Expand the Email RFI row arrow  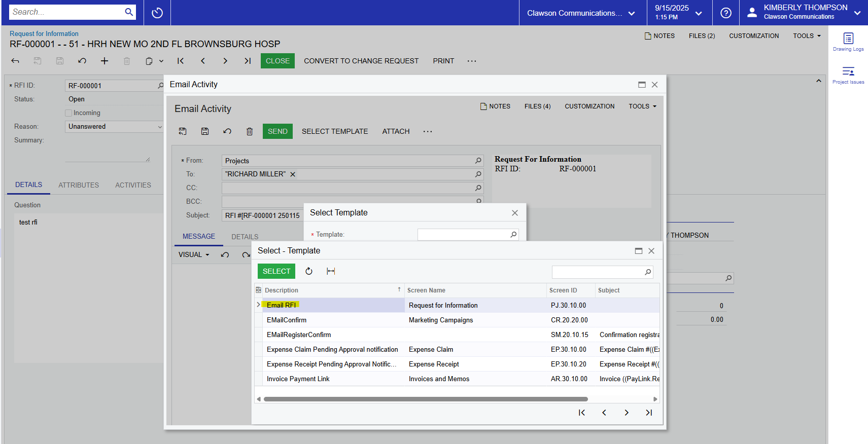click(x=258, y=305)
